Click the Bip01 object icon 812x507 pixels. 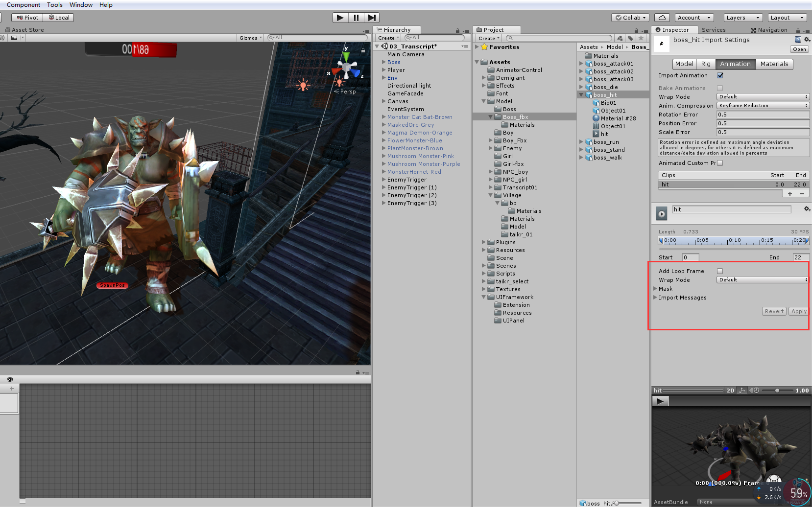click(x=596, y=103)
